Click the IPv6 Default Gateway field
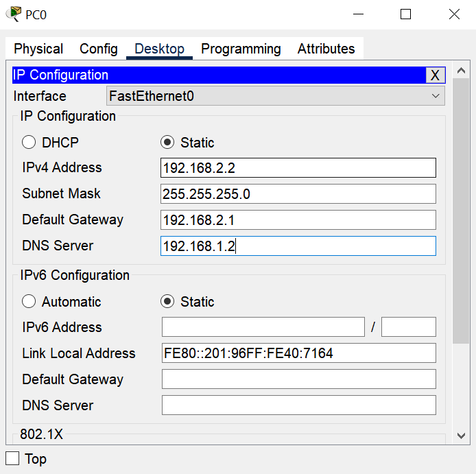Viewport: 476px width, 474px height. (x=299, y=379)
